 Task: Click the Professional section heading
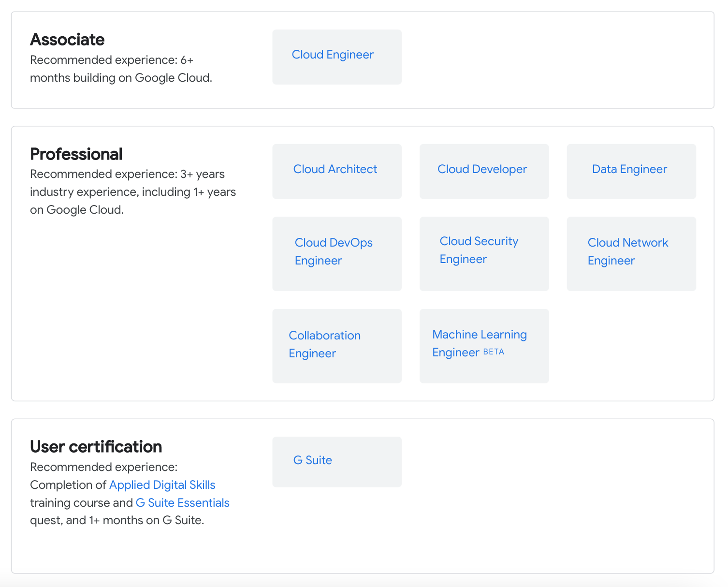pos(76,154)
